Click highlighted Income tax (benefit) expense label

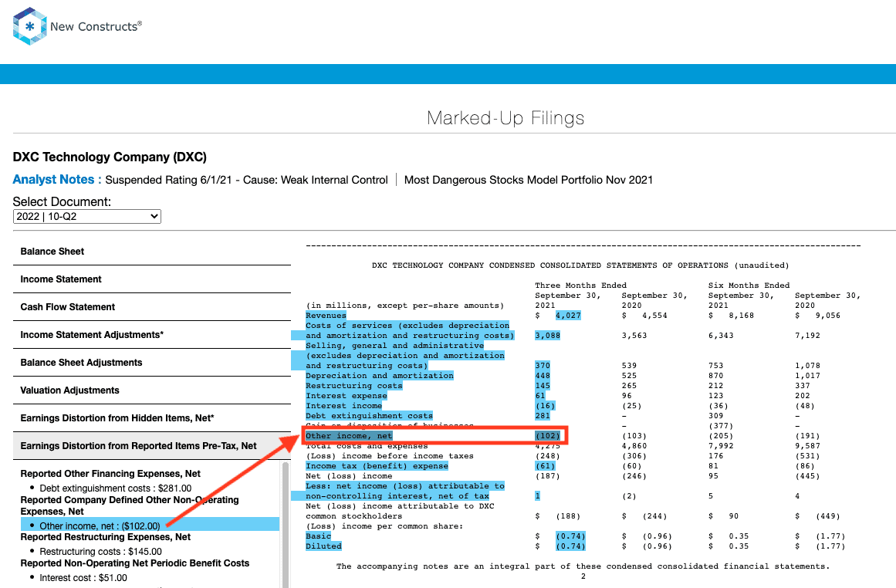click(x=377, y=466)
